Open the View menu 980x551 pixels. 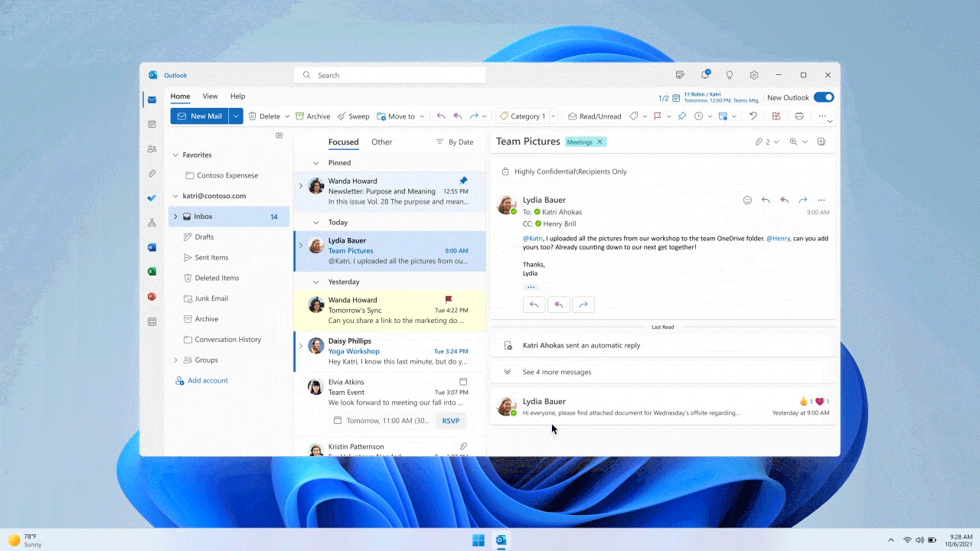(210, 96)
